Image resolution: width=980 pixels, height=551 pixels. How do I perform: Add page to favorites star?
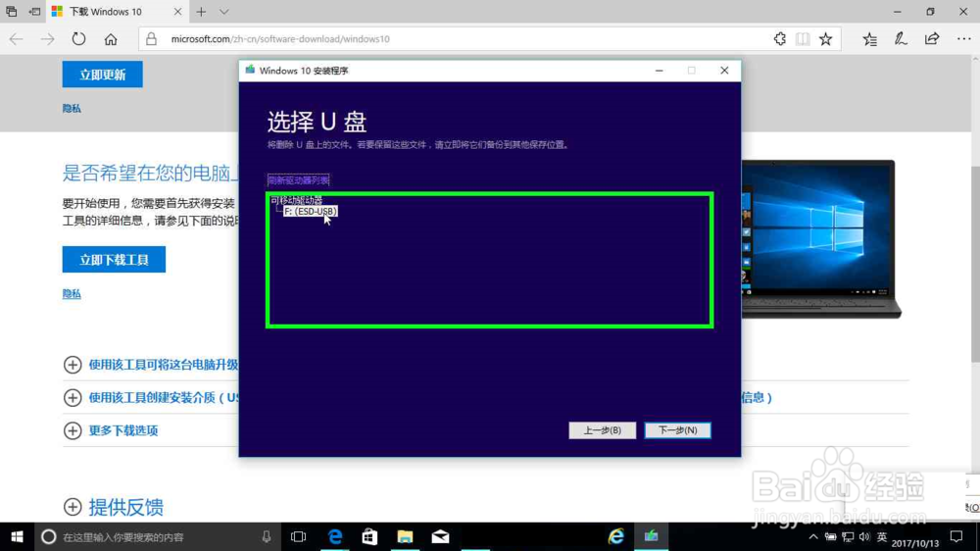825,39
